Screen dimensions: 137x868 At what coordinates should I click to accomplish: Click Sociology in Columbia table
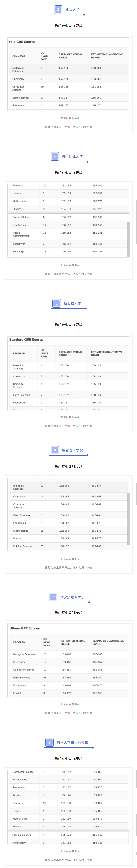coord(18,251)
